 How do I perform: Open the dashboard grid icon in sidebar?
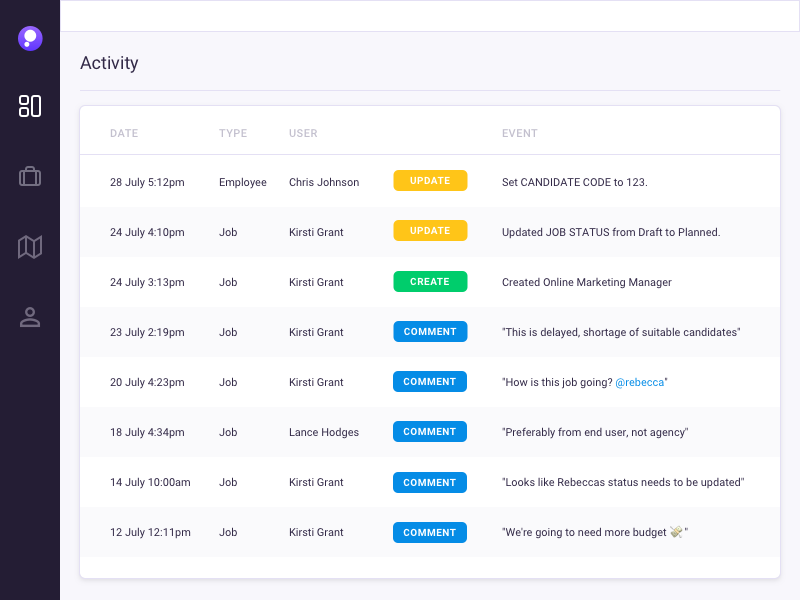click(x=30, y=106)
